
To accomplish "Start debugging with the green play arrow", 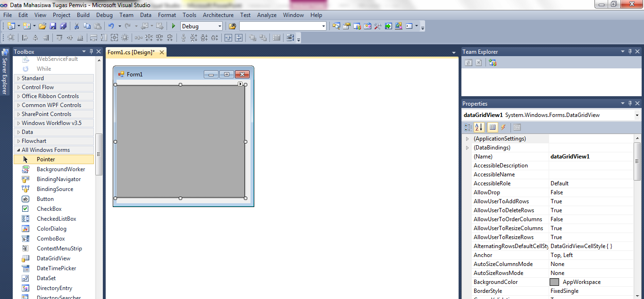I will point(173,26).
